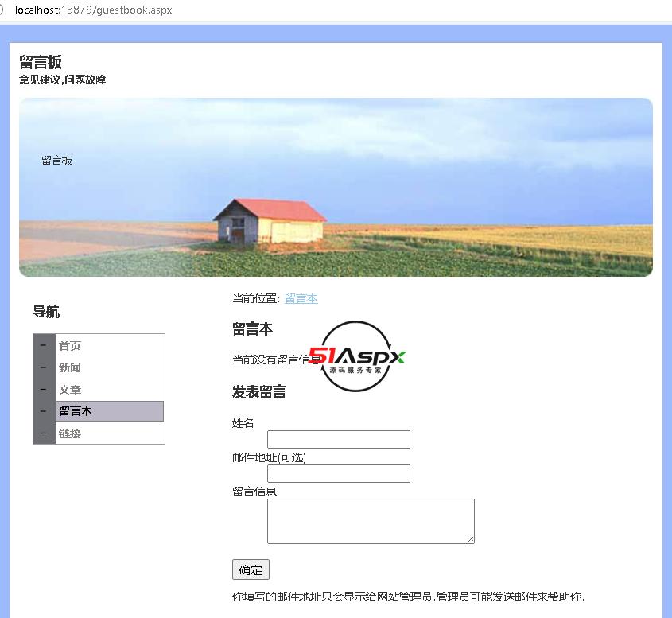The height and width of the screenshot is (618, 672).
Task: Click the dash bullet beside 新闻
Action: coord(43,367)
